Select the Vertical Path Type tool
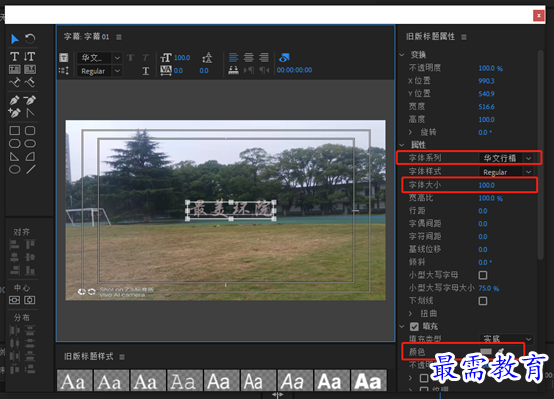This screenshot has width=554, height=399. pos(30,82)
